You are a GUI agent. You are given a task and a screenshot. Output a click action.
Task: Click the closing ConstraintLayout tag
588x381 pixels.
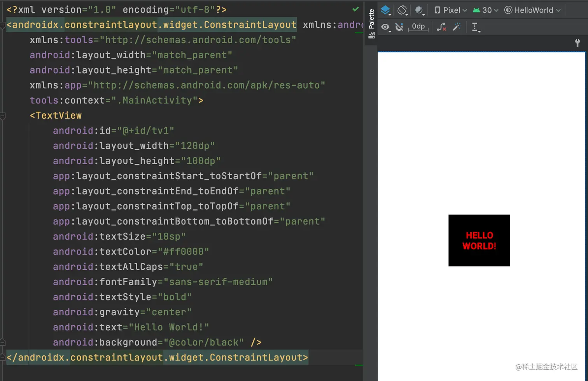tap(157, 357)
